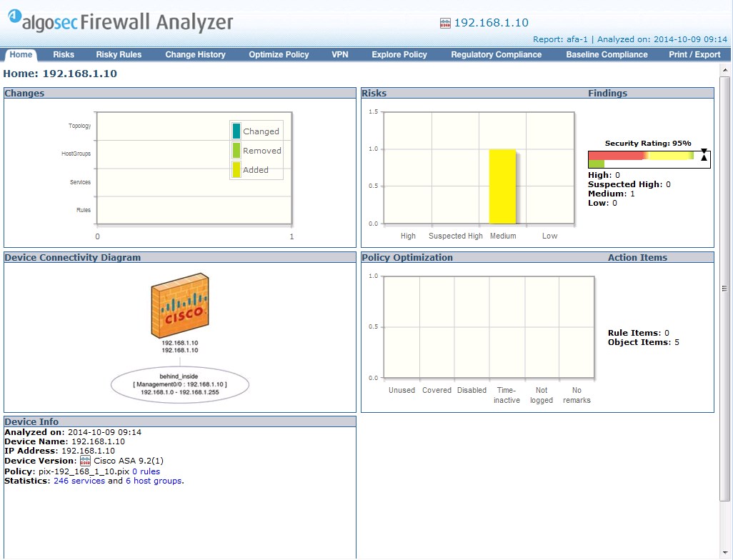This screenshot has width=733, height=560.
Task: Open the 6 host groups link
Action: pos(154,481)
